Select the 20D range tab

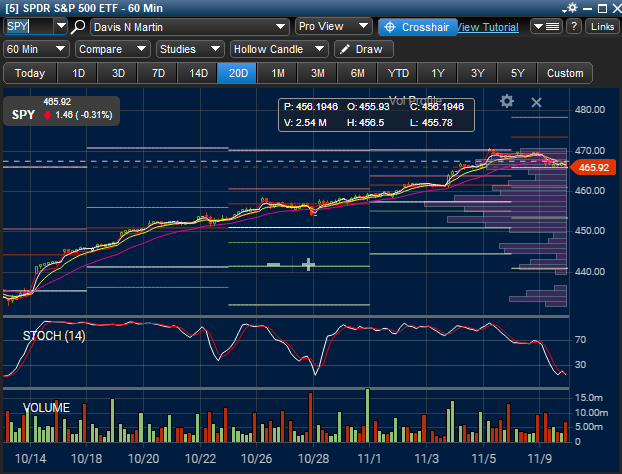coord(238,73)
